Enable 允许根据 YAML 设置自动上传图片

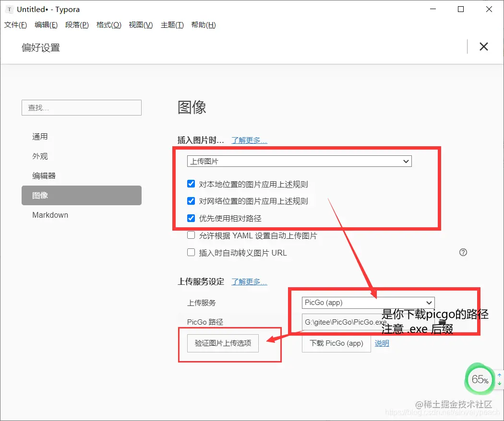point(191,235)
